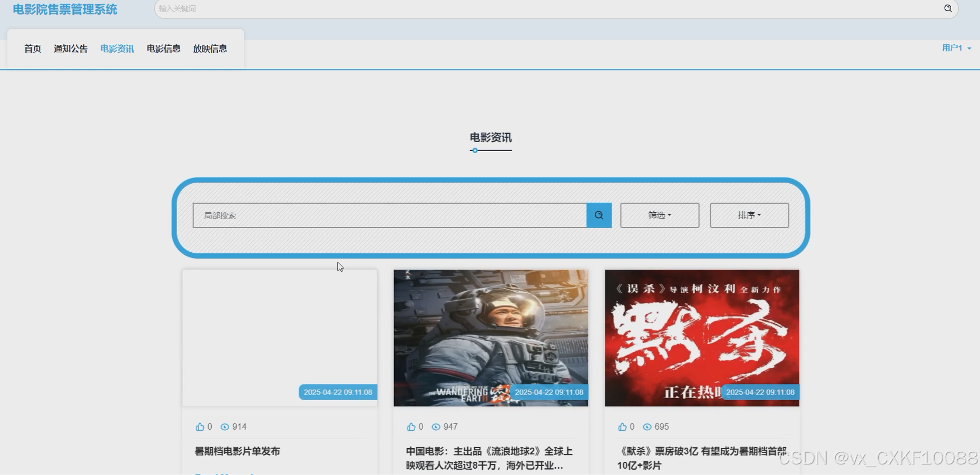Viewport: 980px width, 475px height.
Task: Click the blue search button beside 局部搜索
Action: click(599, 215)
